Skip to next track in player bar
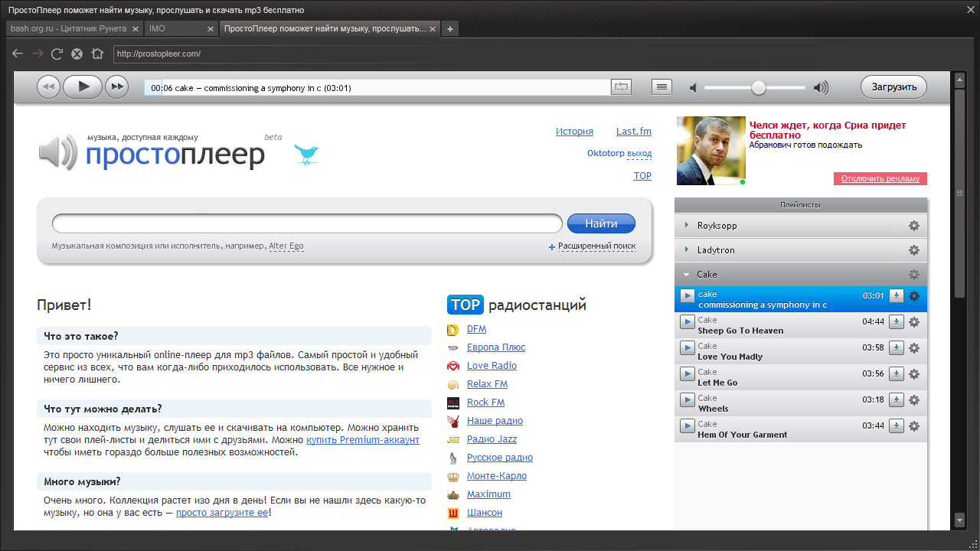Image resolution: width=980 pixels, height=551 pixels. tap(116, 87)
